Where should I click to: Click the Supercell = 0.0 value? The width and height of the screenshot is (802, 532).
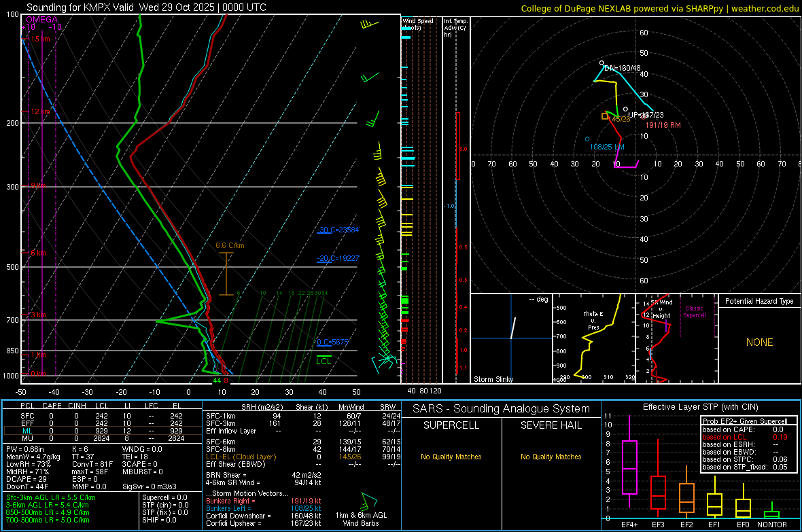tap(164, 497)
